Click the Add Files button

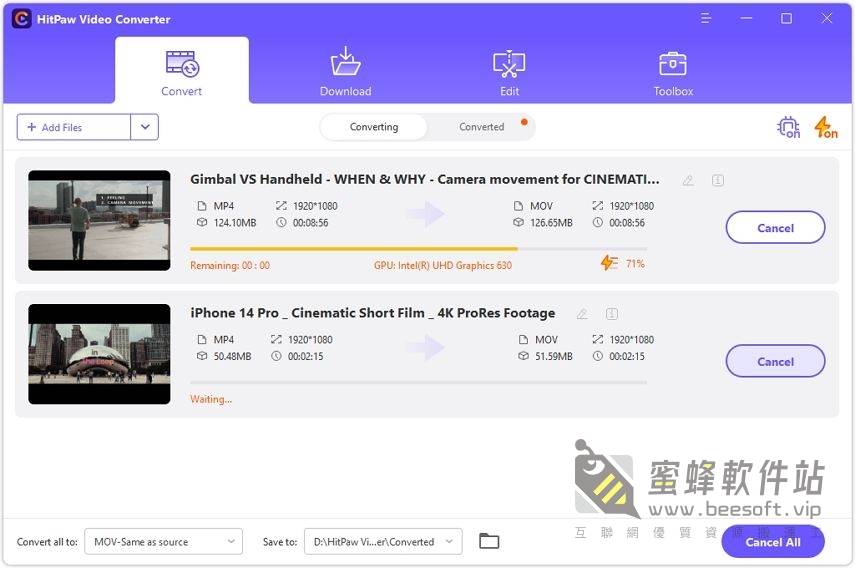(74, 127)
